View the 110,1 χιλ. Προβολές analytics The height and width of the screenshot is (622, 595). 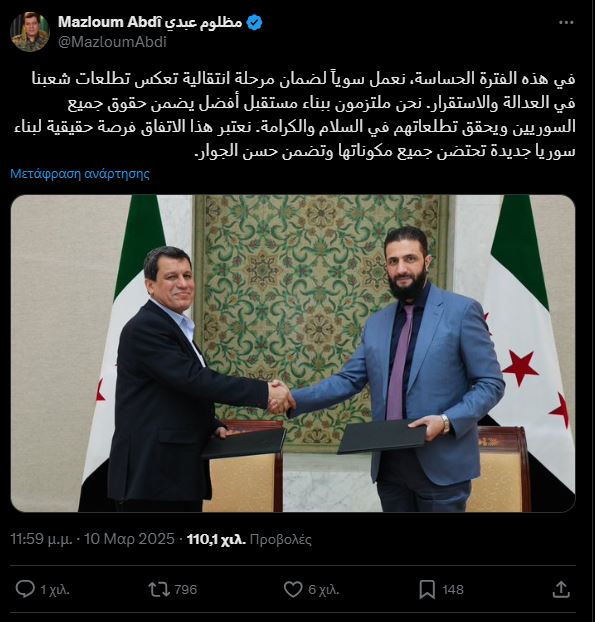(x=249, y=539)
